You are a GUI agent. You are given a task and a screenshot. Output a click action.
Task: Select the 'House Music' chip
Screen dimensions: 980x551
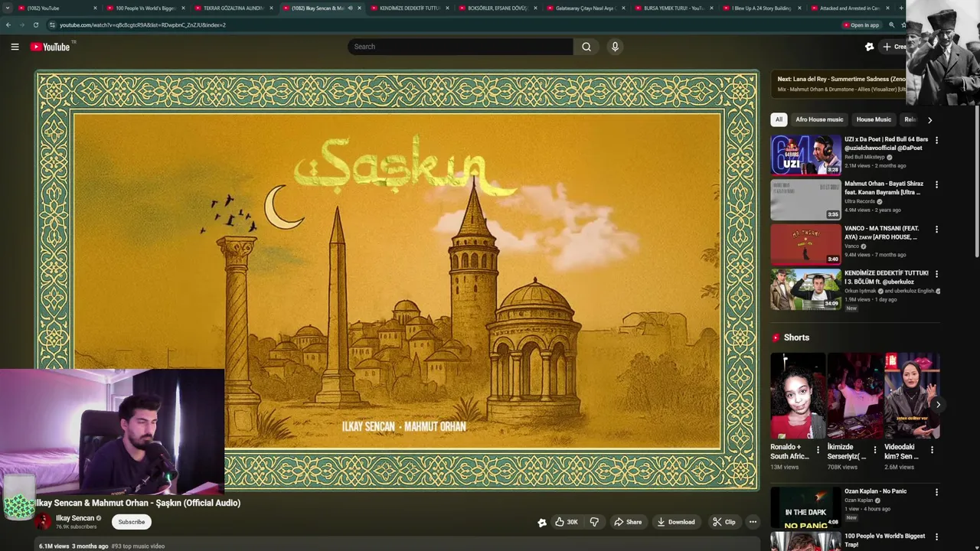tap(874, 119)
